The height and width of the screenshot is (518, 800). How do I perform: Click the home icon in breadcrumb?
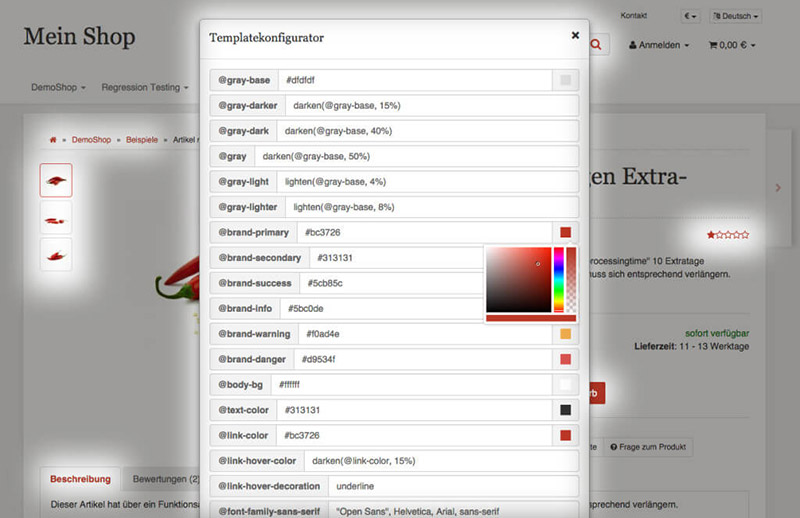(x=53, y=141)
